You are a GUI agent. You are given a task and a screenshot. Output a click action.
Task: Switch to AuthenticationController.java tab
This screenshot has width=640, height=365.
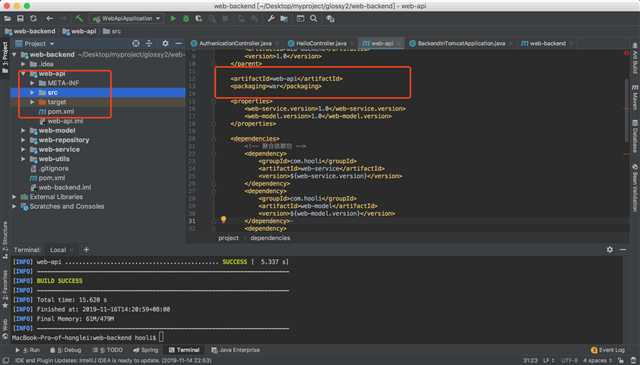(235, 43)
